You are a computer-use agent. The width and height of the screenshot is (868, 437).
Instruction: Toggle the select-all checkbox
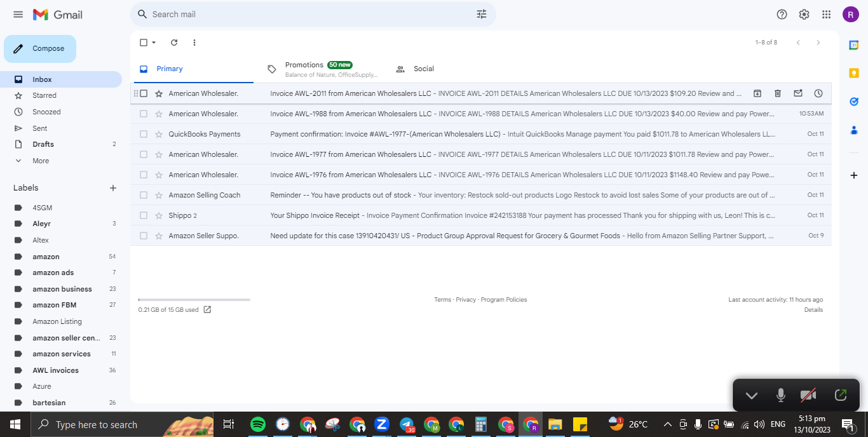[144, 43]
